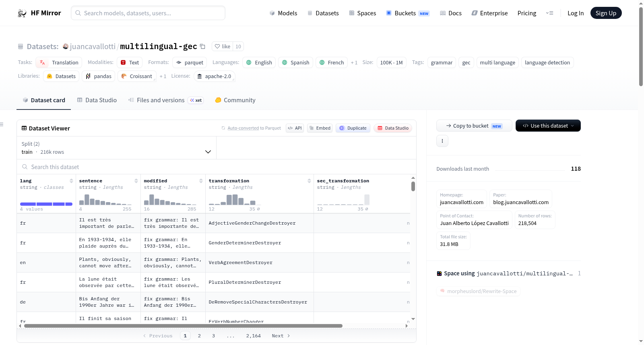
Task: Select the Croissant library tag
Action: click(x=137, y=76)
